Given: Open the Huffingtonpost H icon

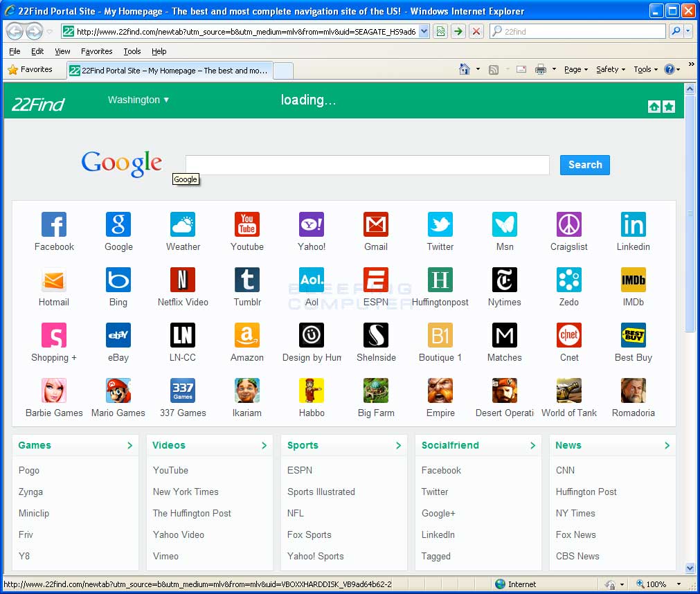Looking at the screenshot, I should click(440, 280).
